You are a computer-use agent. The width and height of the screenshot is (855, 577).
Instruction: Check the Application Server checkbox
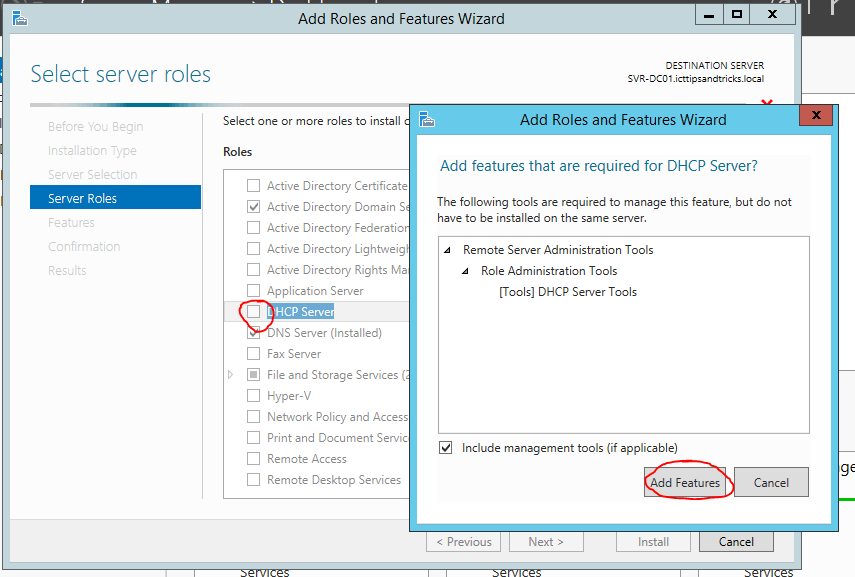[254, 290]
